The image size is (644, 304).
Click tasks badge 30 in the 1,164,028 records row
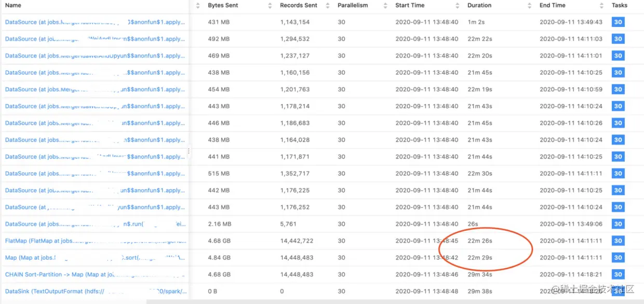(618, 140)
